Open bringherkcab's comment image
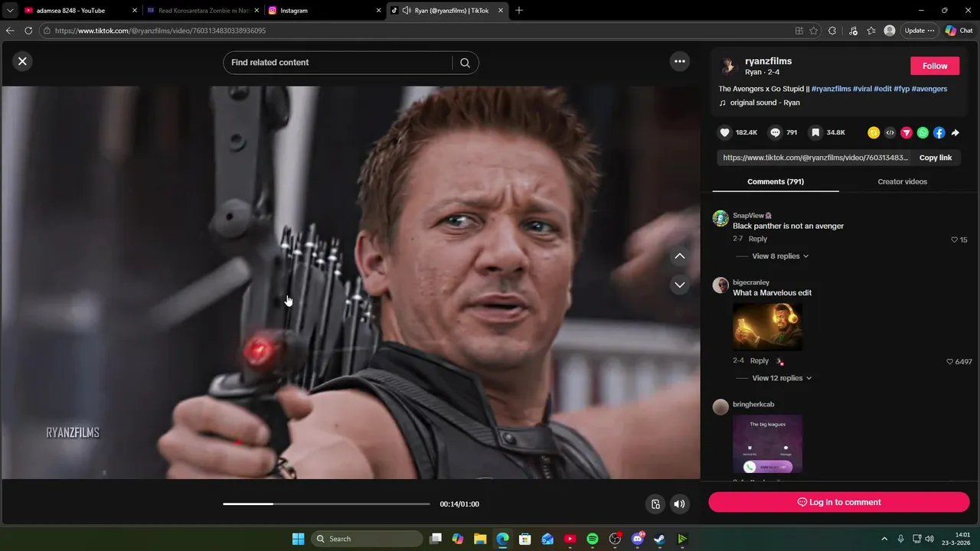980x551 pixels. (768, 445)
